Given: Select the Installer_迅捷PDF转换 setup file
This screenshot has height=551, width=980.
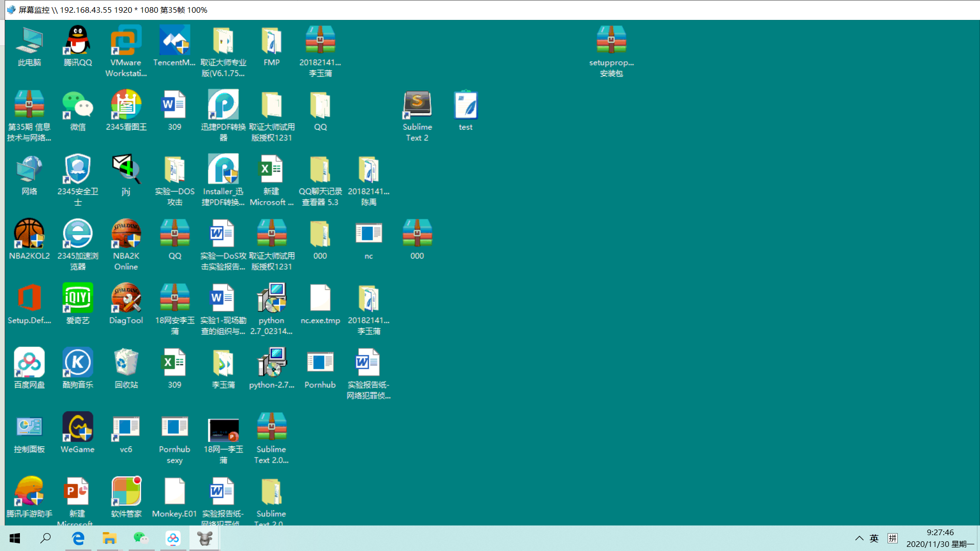Looking at the screenshot, I should coord(223,181).
